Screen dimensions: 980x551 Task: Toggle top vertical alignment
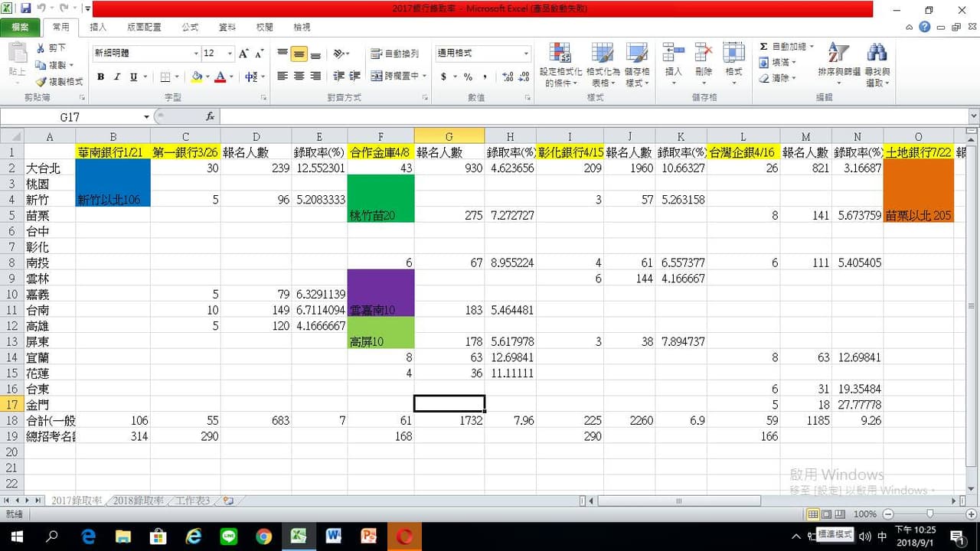click(283, 54)
